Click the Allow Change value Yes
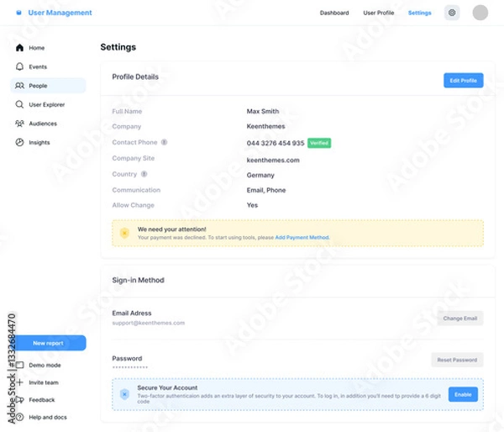The image size is (504, 432). click(252, 205)
